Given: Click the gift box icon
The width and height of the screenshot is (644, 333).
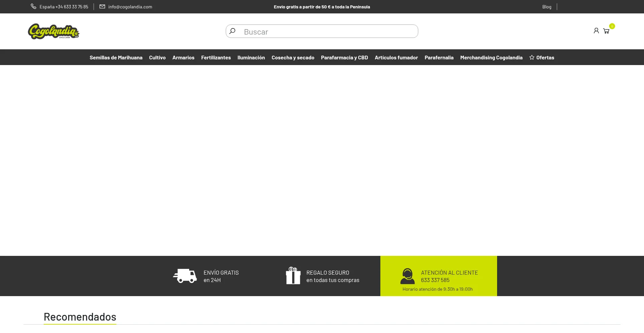Looking at the screenshot, I should (293, 276).
